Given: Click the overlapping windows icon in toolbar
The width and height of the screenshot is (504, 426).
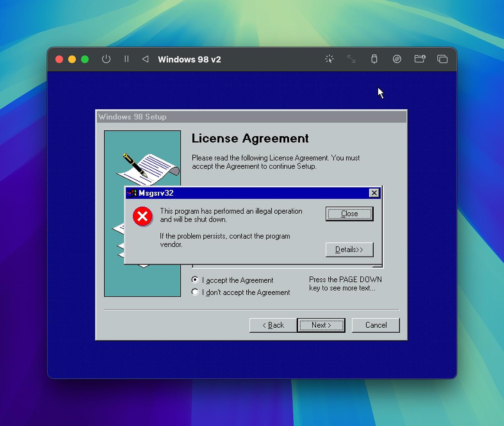Looking at the screenshot, I should point(442,59).
